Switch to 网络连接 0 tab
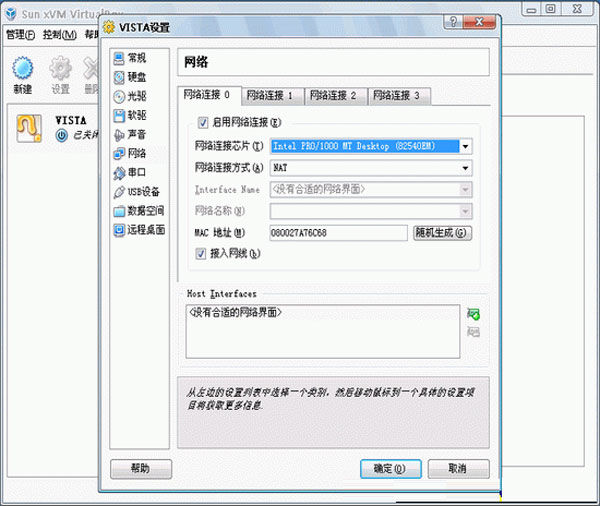Screen dimensions: 600x506 209,95
